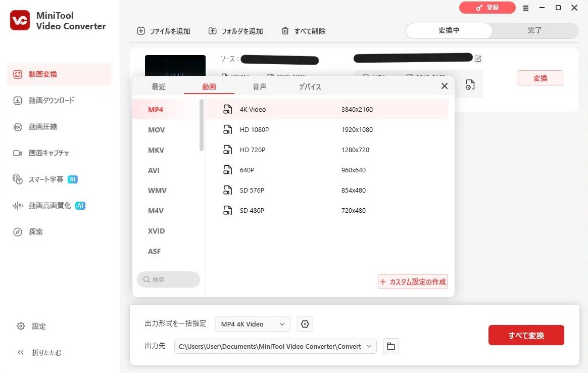Viewport: 588px width, 373px height.
Task: Browse output folder icon
Action: click(x=391, y=346)
